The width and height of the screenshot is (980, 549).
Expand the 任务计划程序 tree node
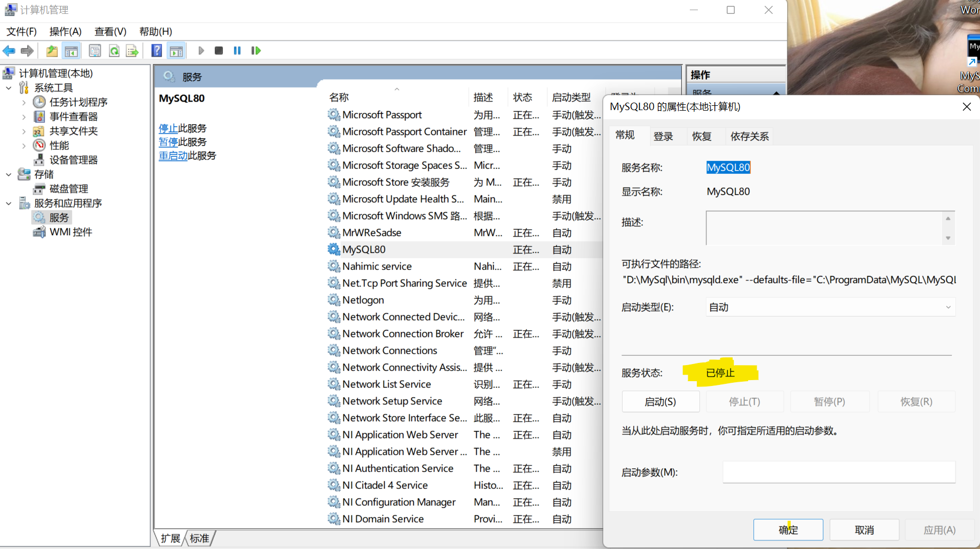(x=24, y=102)
